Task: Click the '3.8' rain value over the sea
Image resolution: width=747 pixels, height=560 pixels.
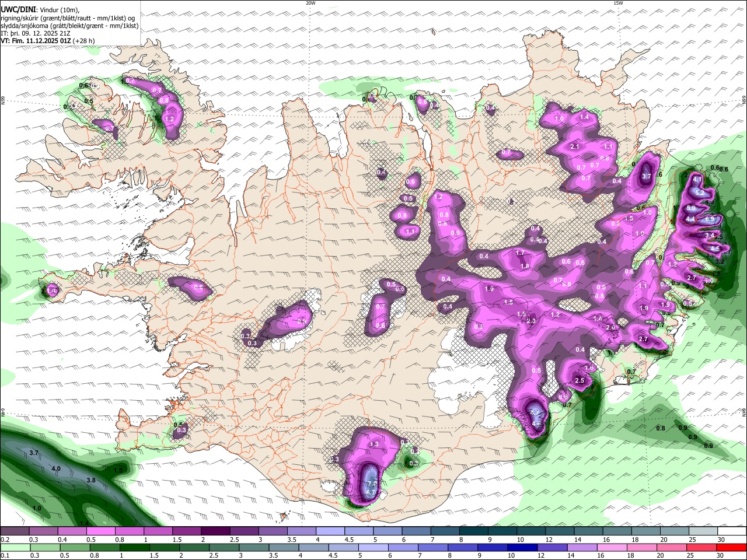Action: point(91,480)
